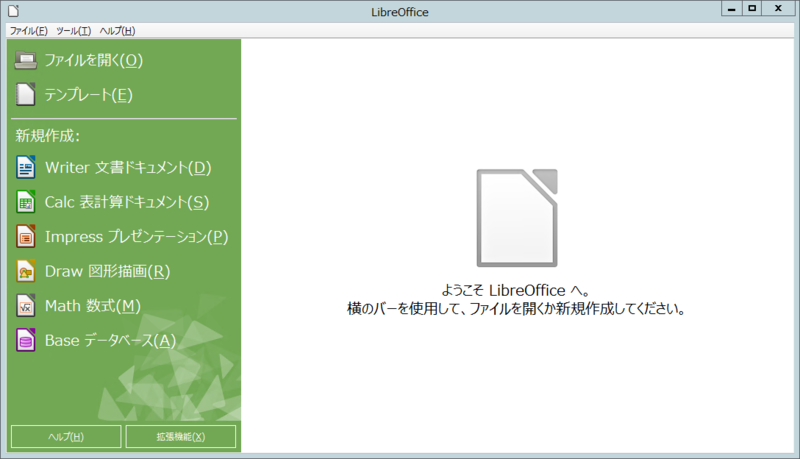Screen dimensions: 800x459
Task: Click the Impress presentation icon
Action: click(26, 237)
